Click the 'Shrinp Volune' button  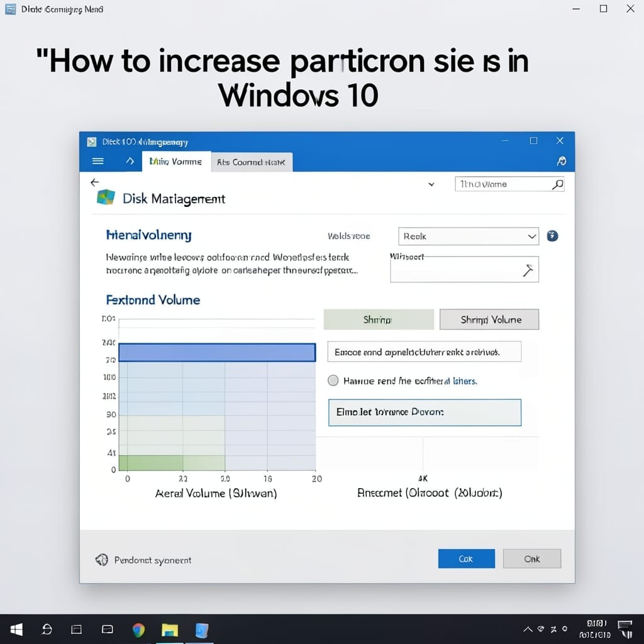(489, 319)
